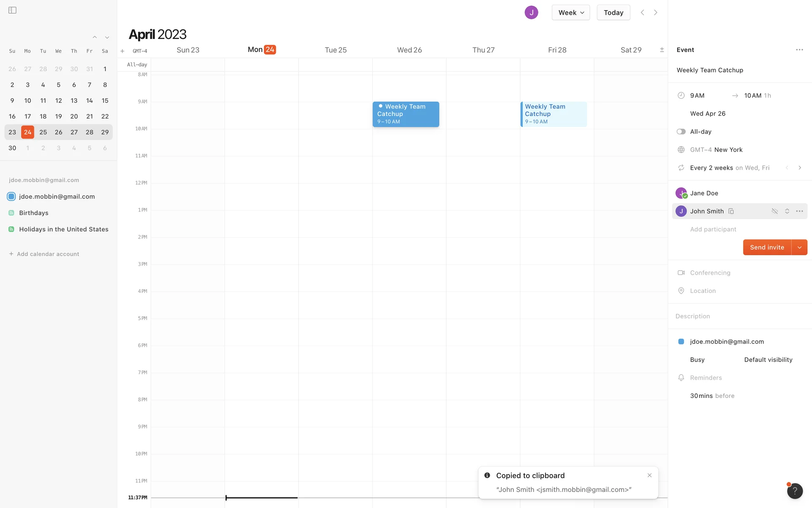Open the Week view dropdown
812x508 pixels.
(x=571, y=13)
